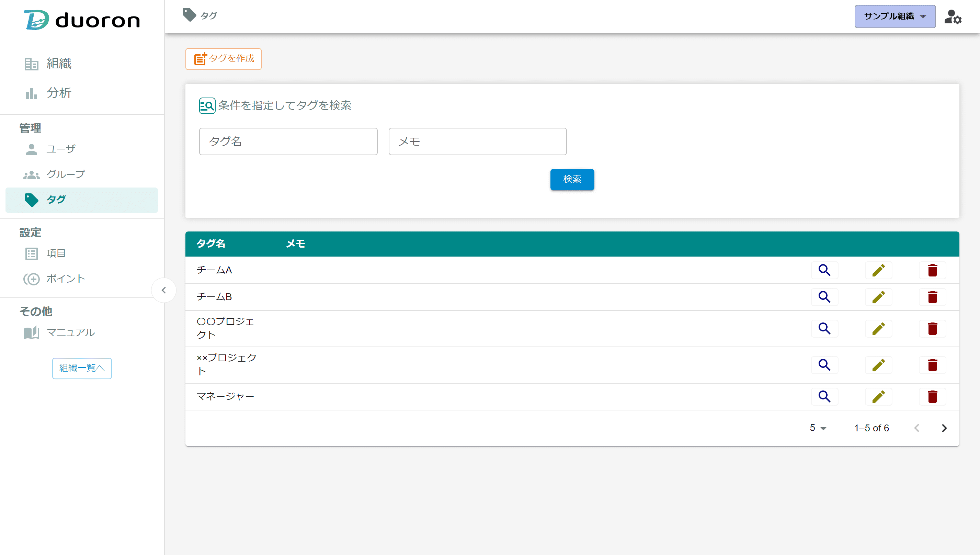Go to グループ management page
Screen dimensions: 980x555
82,174
